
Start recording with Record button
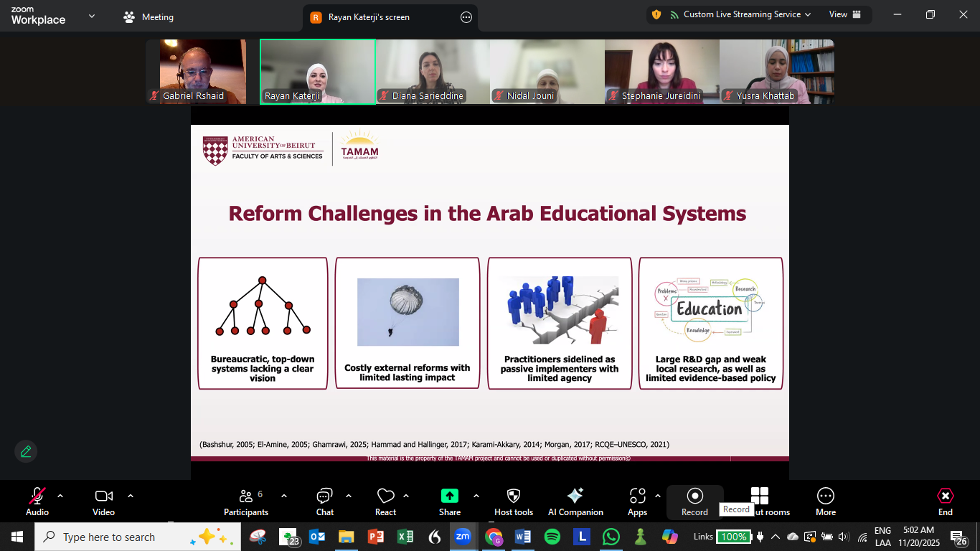tap(694, 501)
